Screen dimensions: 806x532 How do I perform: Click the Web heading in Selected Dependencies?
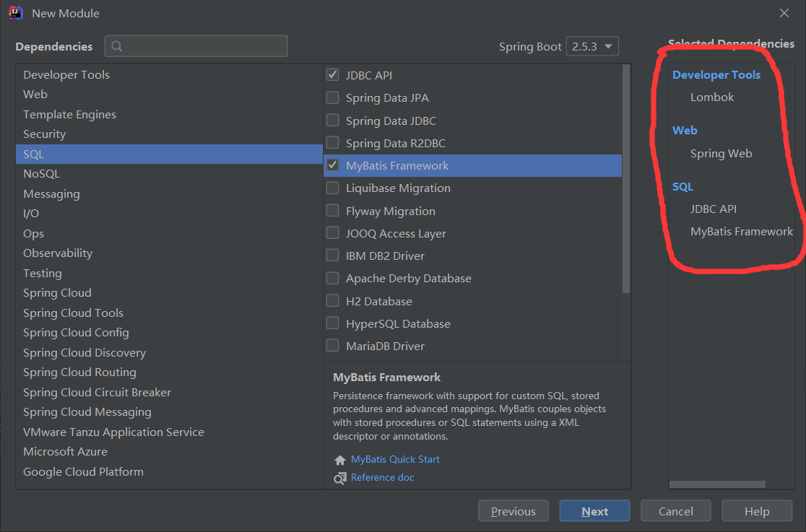tap(685, 130)
